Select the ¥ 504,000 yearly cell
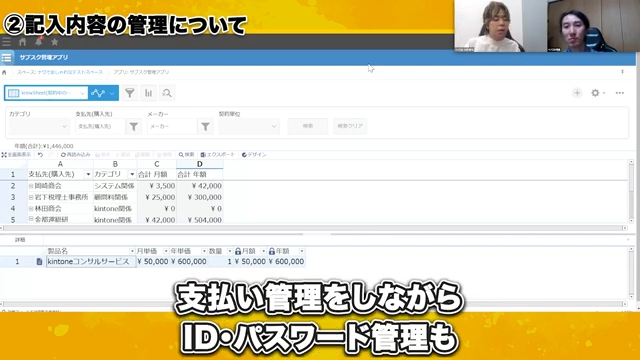 [x=200, y=219]
